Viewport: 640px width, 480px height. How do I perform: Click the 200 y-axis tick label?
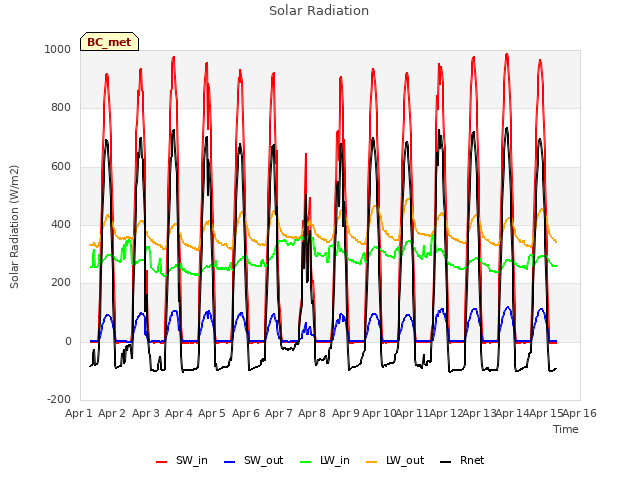pos(61,282)
